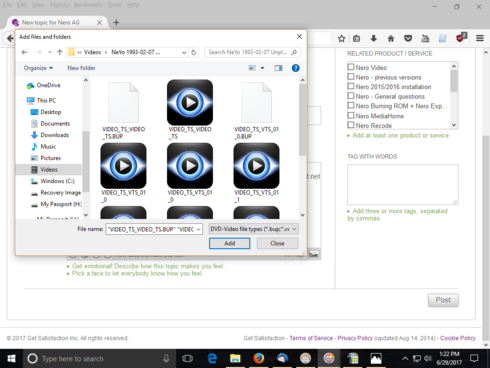This screenshot has height=368, width=490.
Task: Open DVD-Video file types dropdown
Action: [253, 229]
